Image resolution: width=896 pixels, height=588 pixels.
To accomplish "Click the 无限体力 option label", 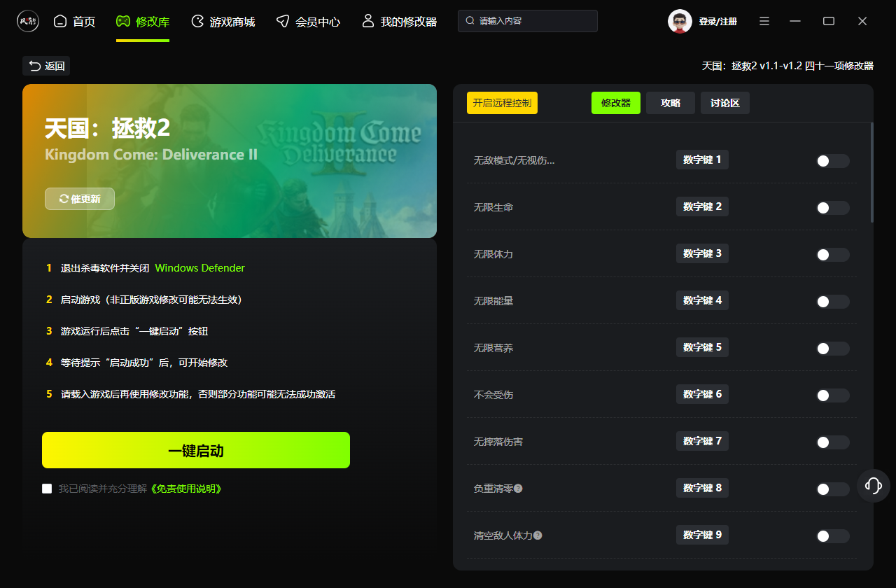I will click(x=493, y=255).
